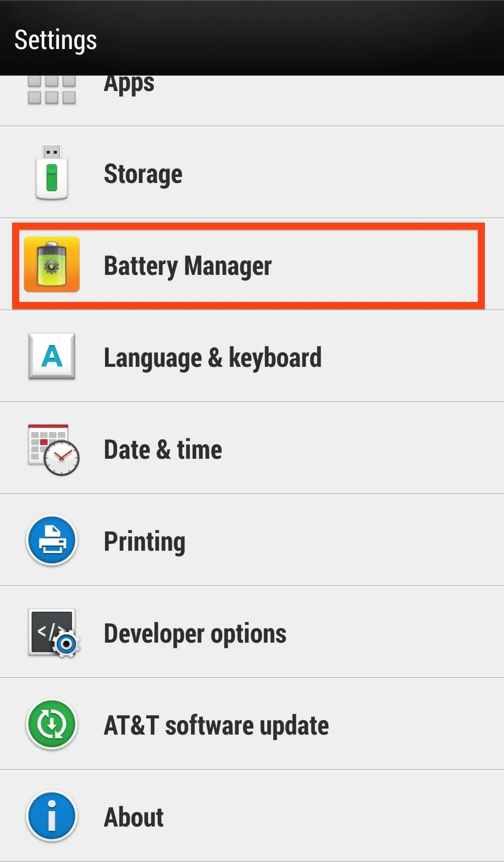Tap the blue printer Printing icon
The width and height of the screenshot is (504, 862).
[x=52, y=540]
